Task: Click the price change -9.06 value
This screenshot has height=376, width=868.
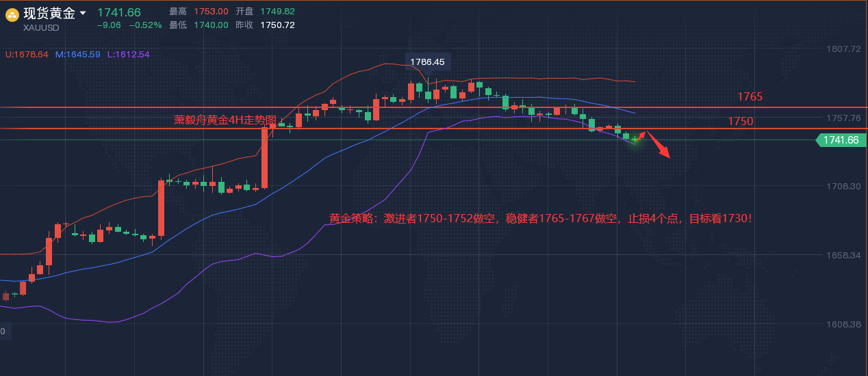Action: (x=109, y=25)
